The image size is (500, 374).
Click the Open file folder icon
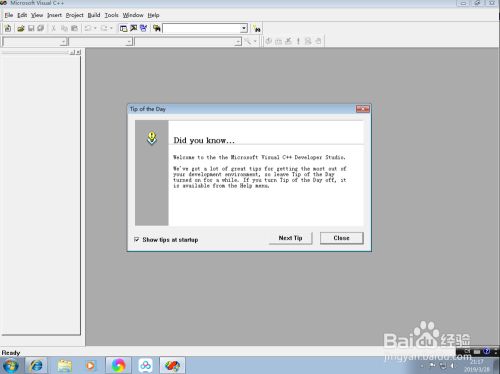pos(21,28)
